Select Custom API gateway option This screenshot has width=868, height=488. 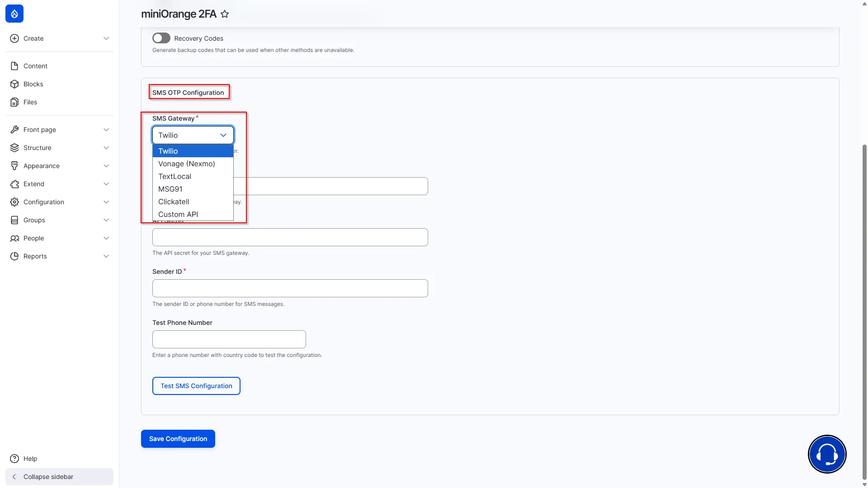(x=193, y=214)
